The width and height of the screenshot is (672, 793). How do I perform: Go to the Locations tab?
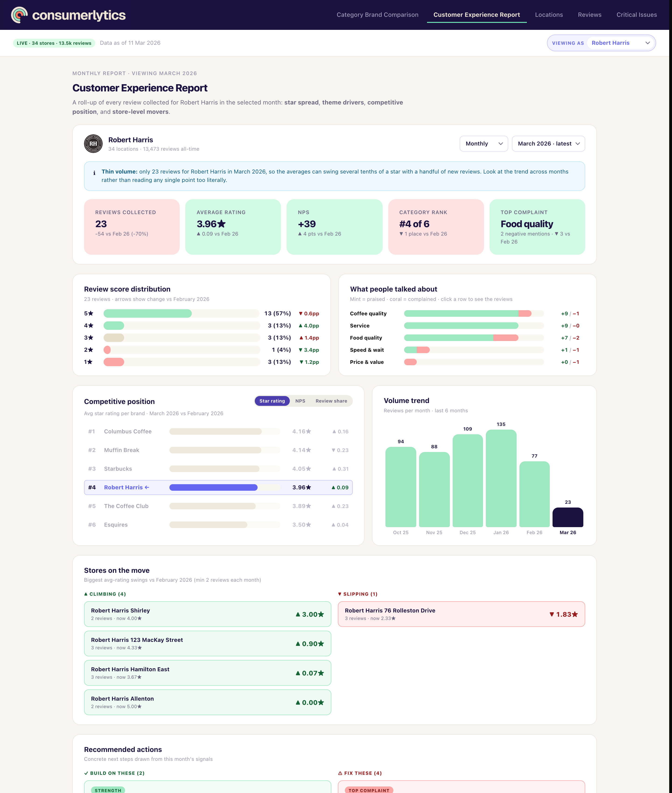[x=549, y=15]
